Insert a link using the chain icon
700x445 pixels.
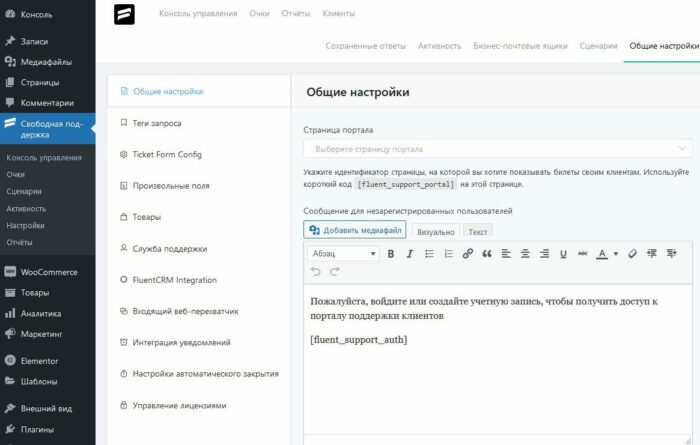[468, 254]
